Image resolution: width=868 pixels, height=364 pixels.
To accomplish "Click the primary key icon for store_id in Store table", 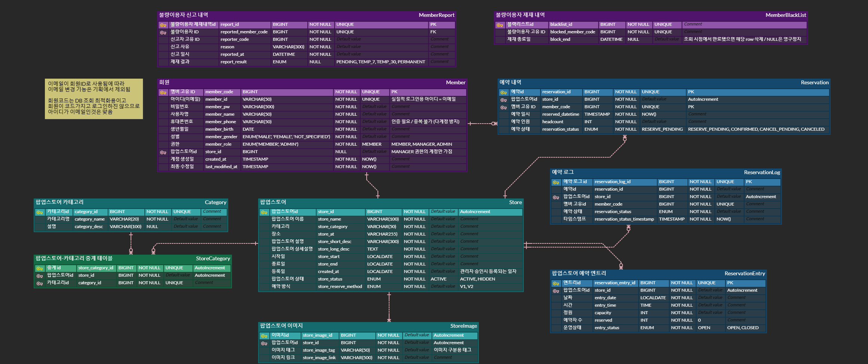I will (264, 212).
